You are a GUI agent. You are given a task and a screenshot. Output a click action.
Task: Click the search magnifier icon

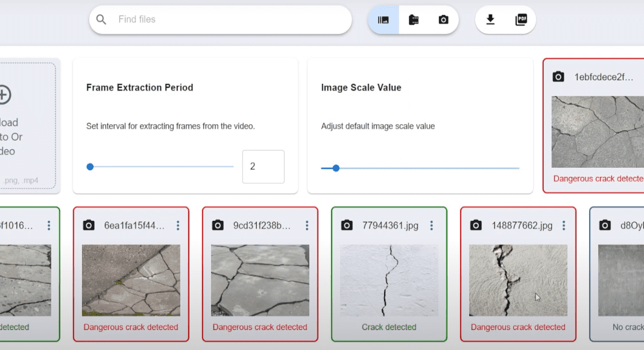point(101,20)
